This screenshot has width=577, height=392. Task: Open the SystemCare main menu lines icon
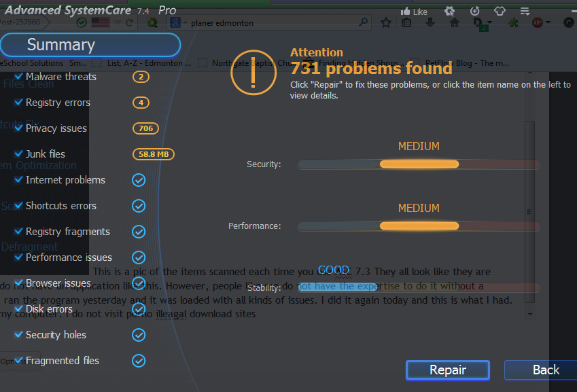(525, 11)
